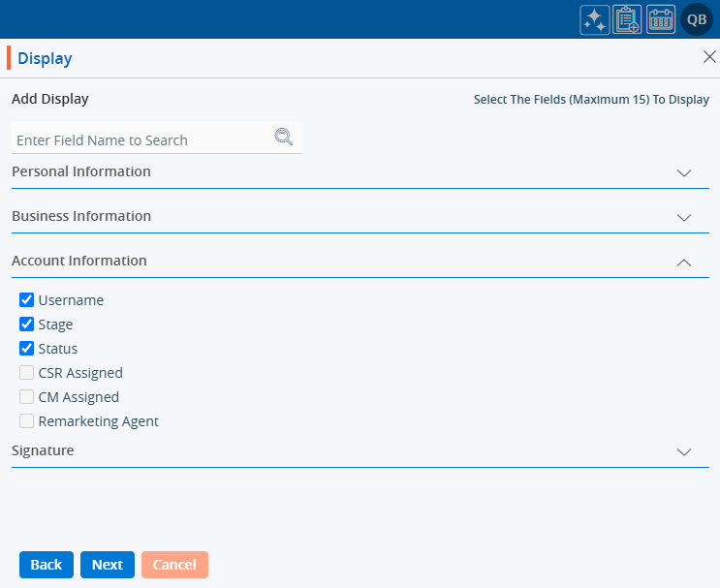Click the sparkle AI assistant icon
Screen dimensions: 720x588
(x=594, y=20)
